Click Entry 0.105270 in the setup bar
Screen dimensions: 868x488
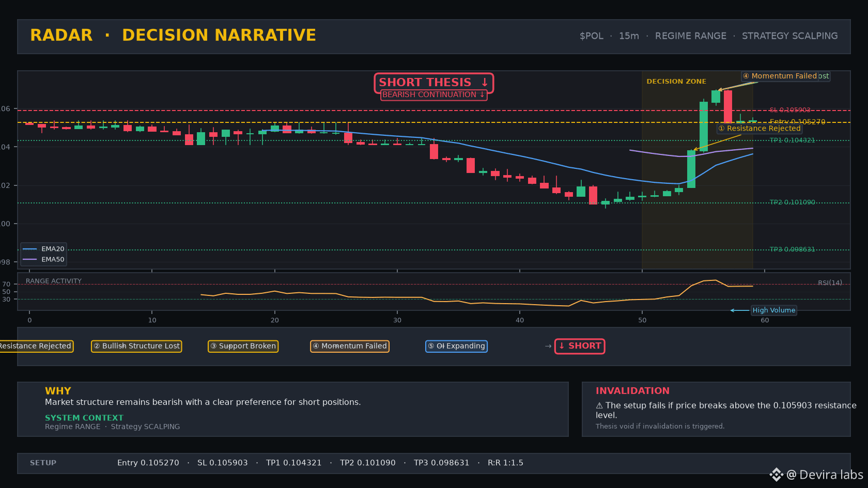pos(148,463)
